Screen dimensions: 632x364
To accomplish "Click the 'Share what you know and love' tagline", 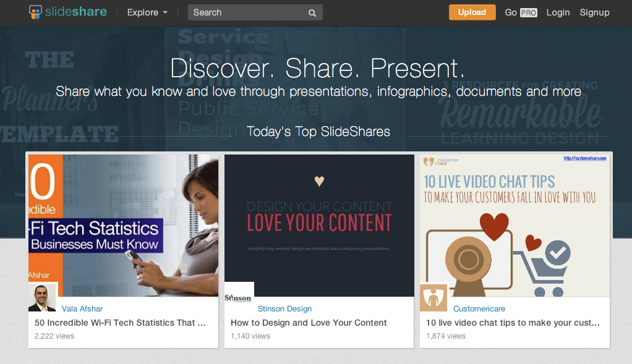I will pos(318,91).
